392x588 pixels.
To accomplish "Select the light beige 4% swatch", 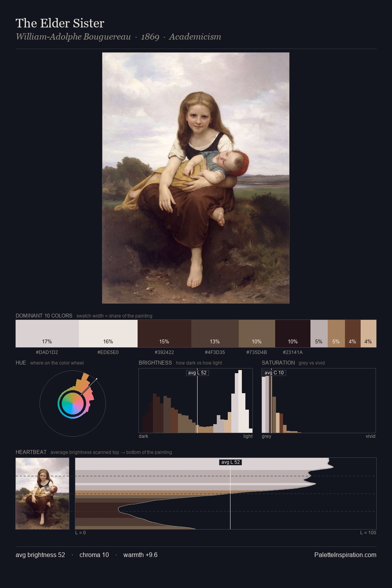I will pyautogui.click(x=368, y=334).
